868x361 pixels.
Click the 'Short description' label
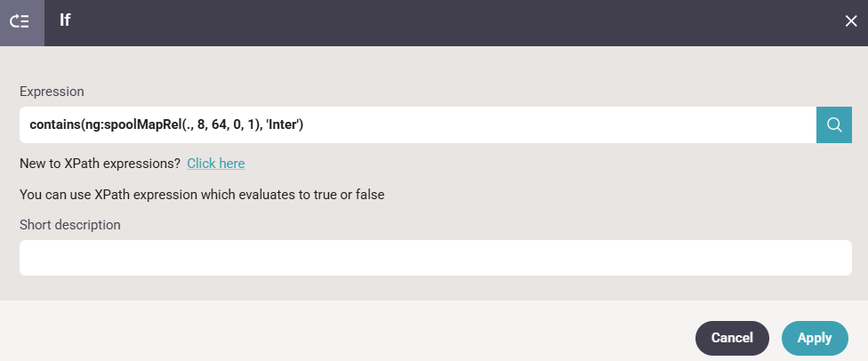click(x=69, y=225)
